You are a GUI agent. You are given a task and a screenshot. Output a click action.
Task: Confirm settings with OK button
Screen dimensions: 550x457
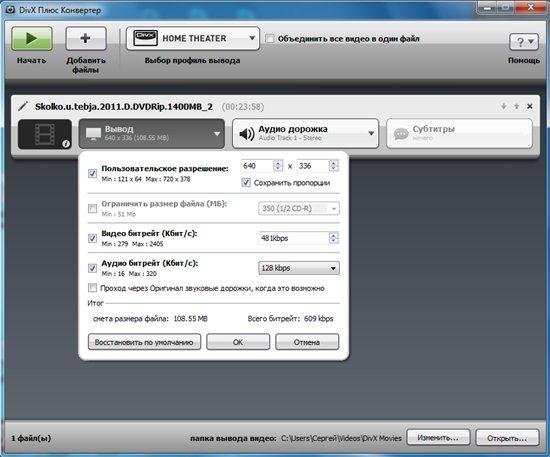click(x=238, y=342)
